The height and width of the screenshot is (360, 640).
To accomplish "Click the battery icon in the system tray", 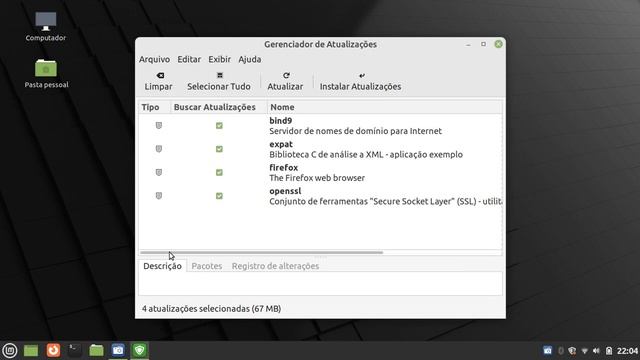I will pyautogui.click(x=609, y=351).
